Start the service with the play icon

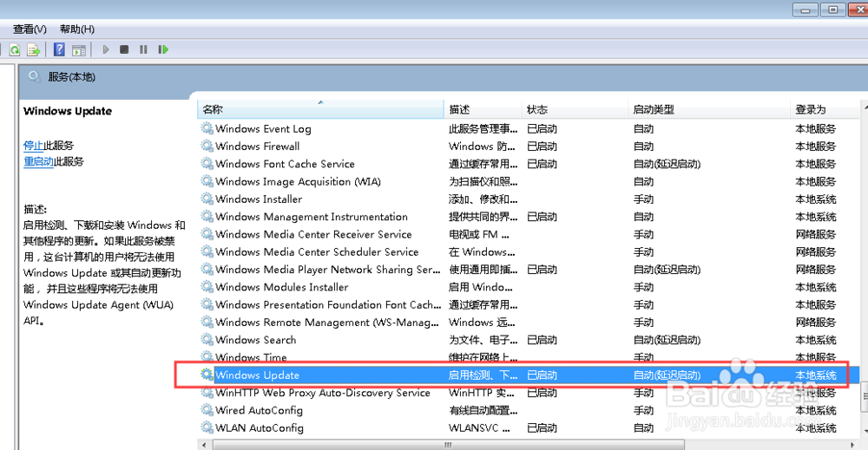(106, 49)
